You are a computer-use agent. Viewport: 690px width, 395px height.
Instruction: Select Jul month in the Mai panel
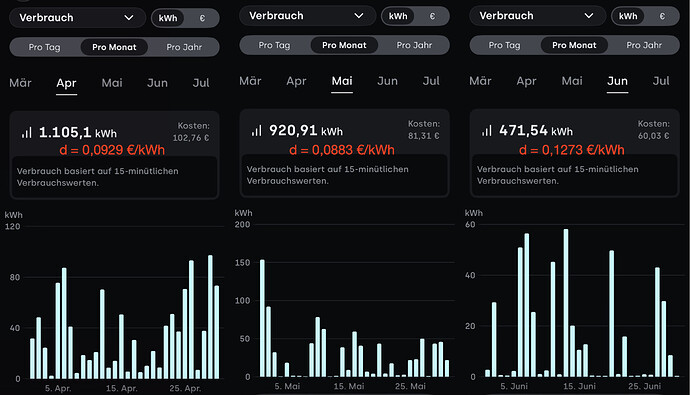click(431, 81)
